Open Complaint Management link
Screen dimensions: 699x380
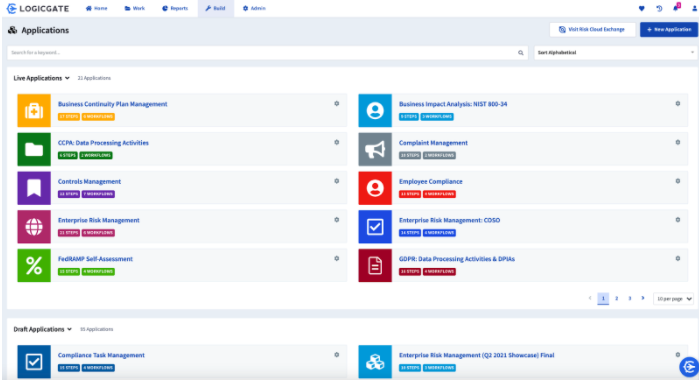point(433,143)
